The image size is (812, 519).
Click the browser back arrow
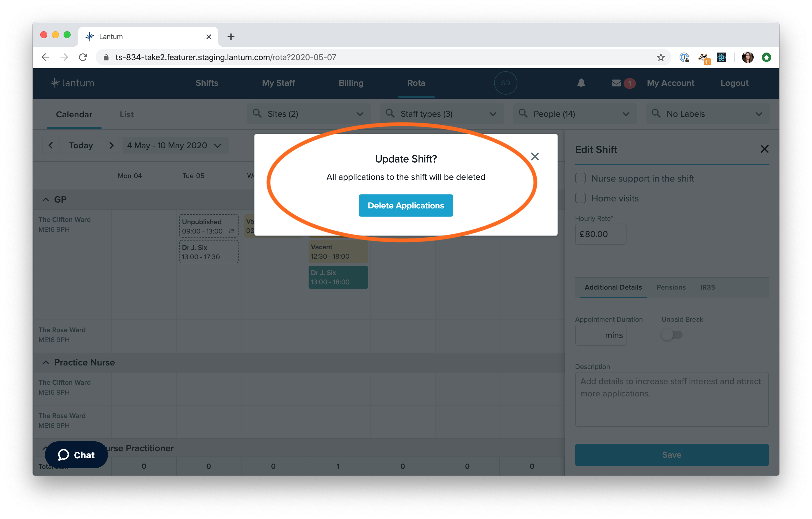(45, 57)
